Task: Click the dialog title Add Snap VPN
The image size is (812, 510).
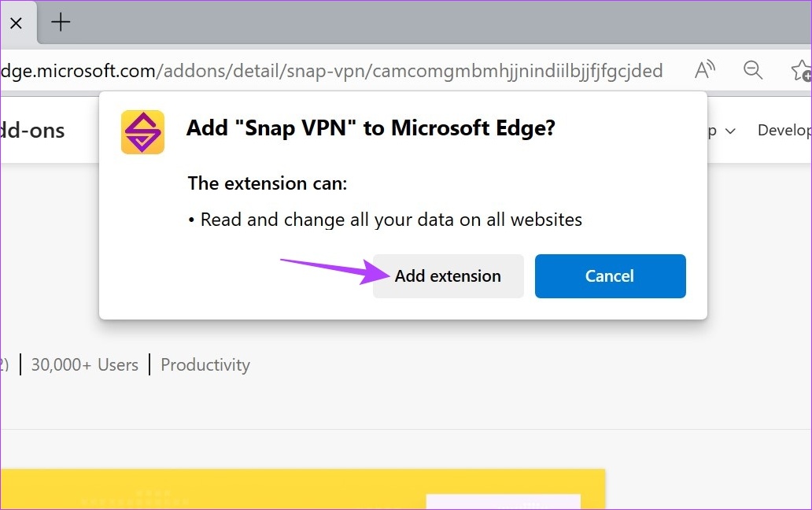Action: click(371, 128)
